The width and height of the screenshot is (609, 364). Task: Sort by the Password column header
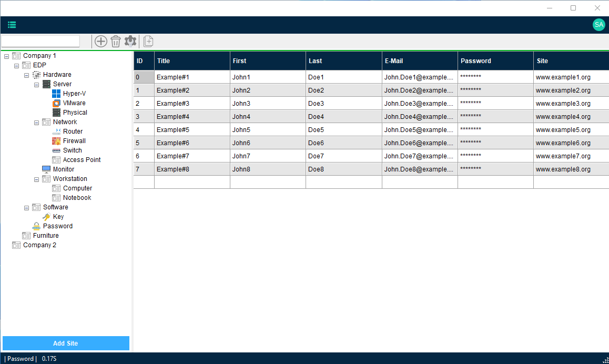pos(495,60)
